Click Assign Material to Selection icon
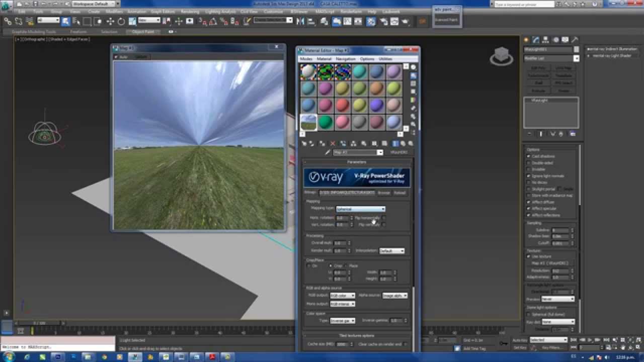644x362 pixels. point(323,143)
